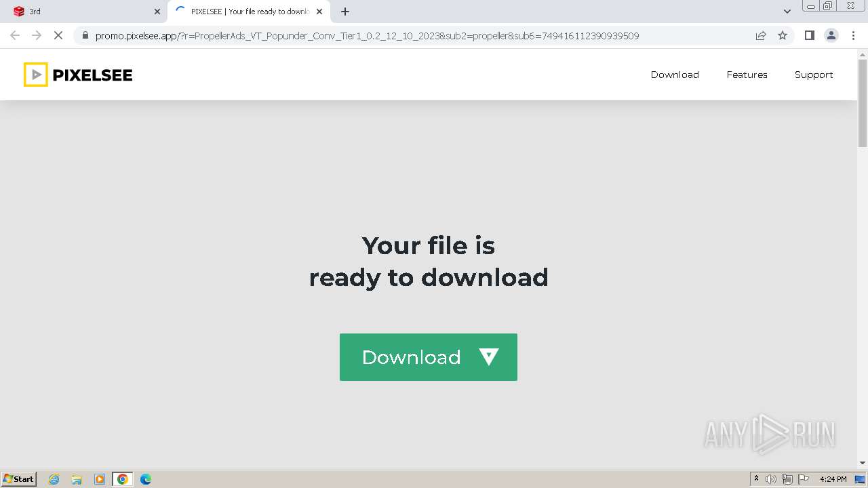This screenshot has height=488, width=868.
Task: Click the address bar URL
Action: point(367,36)
